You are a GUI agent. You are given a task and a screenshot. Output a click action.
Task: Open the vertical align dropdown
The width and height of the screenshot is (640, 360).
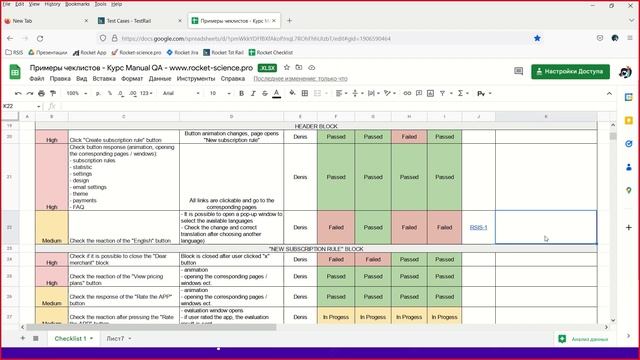(x=358, y=93)
